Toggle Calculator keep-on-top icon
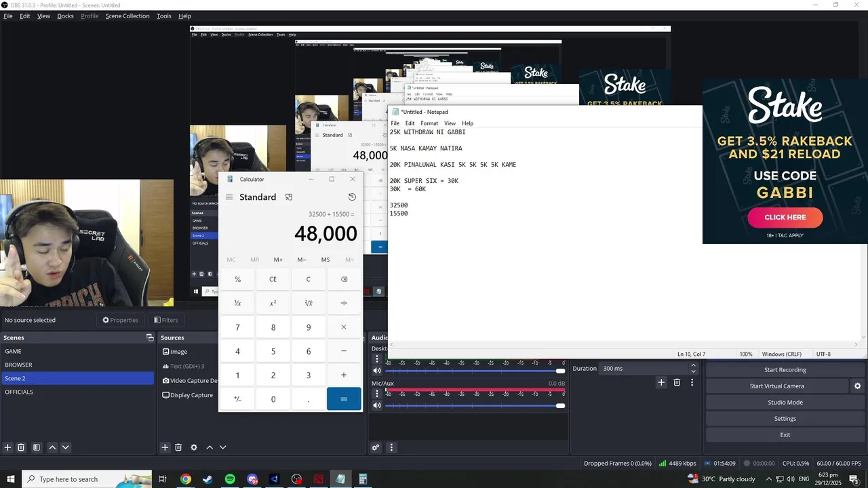 pos(289,197)
